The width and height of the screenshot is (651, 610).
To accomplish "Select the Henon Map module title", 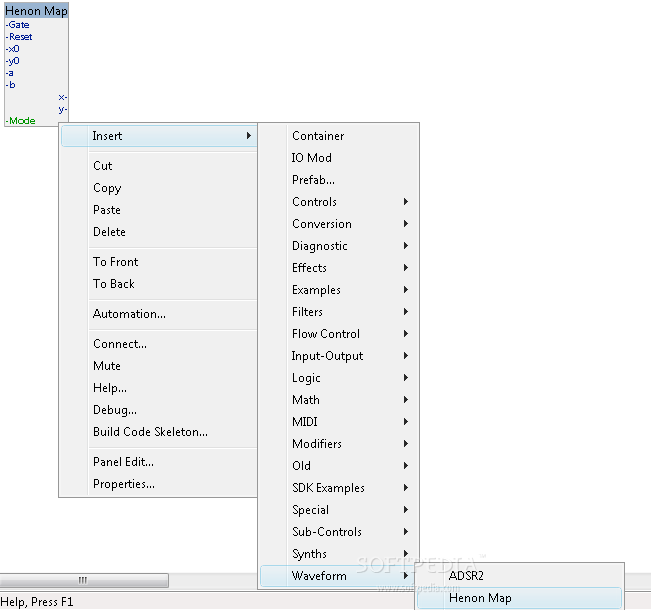I will [x=36, y=11].
